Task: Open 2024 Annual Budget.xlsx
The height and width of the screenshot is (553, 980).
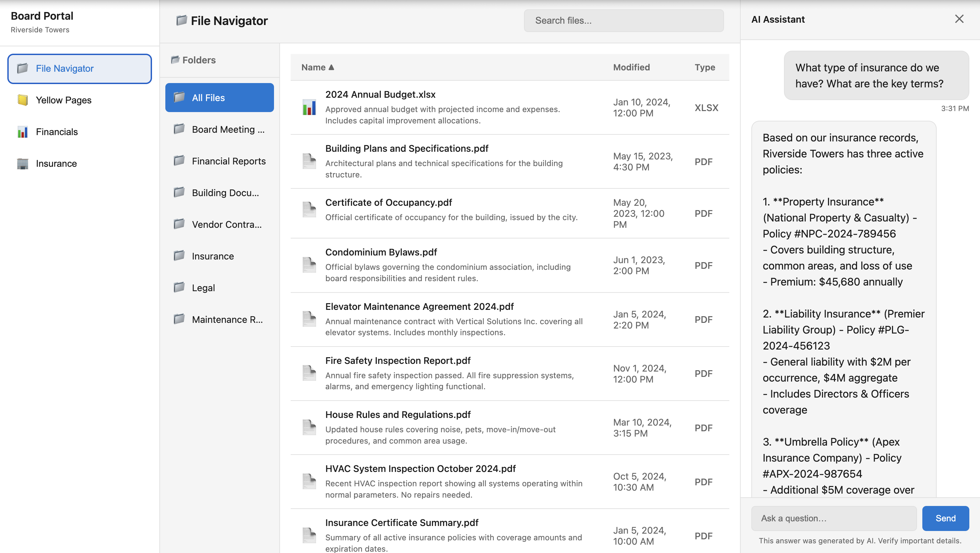Action: [x=380, y=94]
